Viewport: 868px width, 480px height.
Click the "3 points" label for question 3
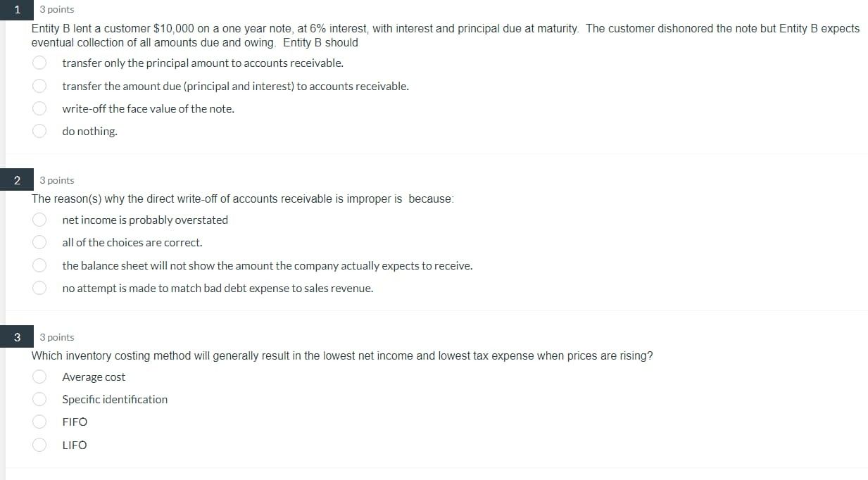[56, 337]
